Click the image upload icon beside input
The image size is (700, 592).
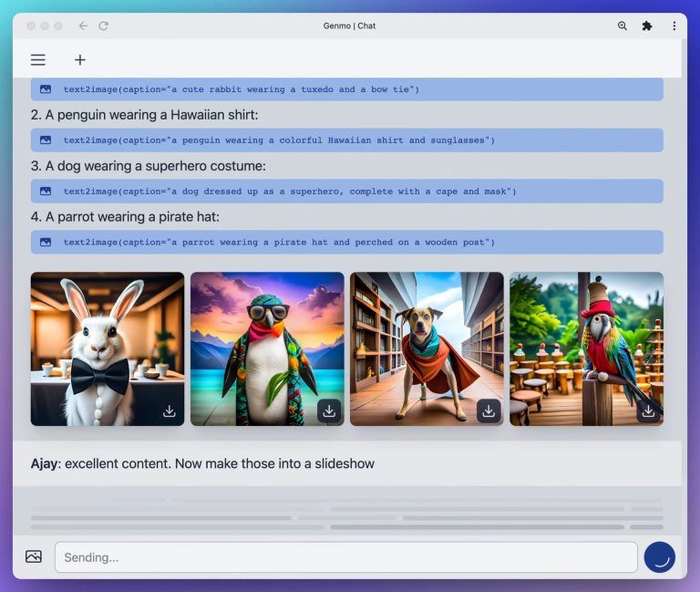pos(34,556)
